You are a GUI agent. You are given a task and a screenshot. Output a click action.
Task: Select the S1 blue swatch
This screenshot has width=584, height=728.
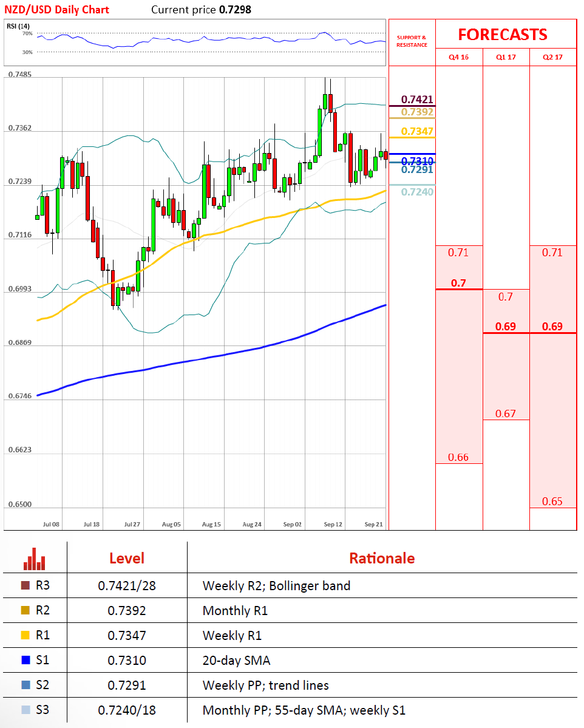pyautogui.click(x=25, y=660)
